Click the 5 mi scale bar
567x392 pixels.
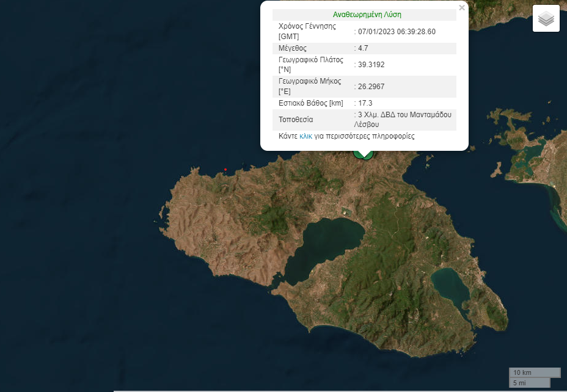pyautogui.click(x=529, y=383)
